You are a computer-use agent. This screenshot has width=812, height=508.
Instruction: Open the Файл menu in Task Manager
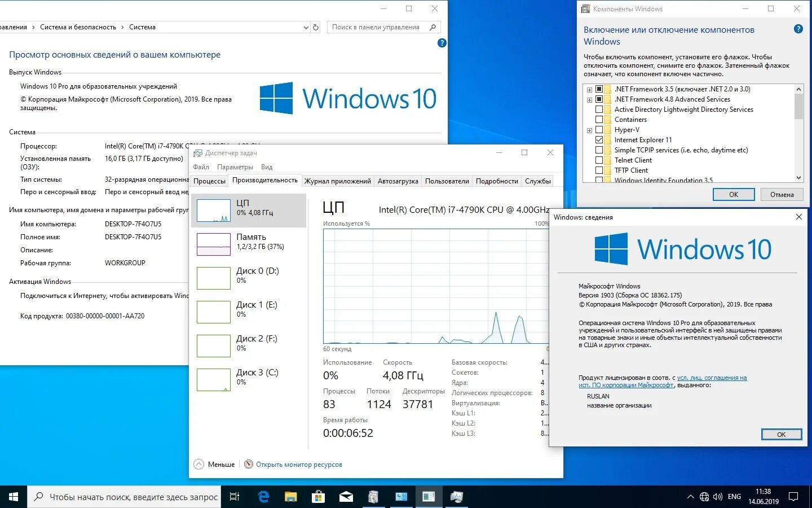pos(201,167)
